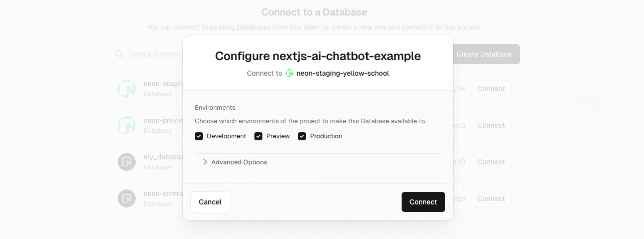Screen dimensions: 644x239
Task: Click the Advanced Options chevron arrow
Action: [205, 162]
